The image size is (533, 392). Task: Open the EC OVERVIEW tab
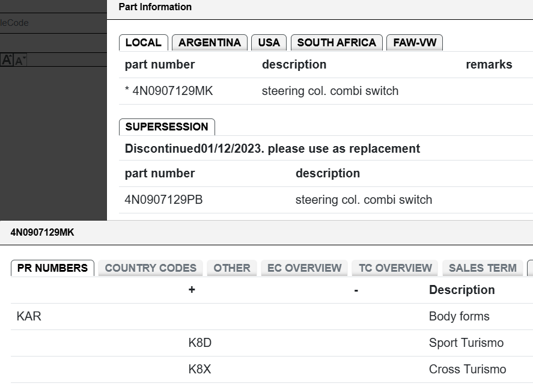tap(305, 268)
